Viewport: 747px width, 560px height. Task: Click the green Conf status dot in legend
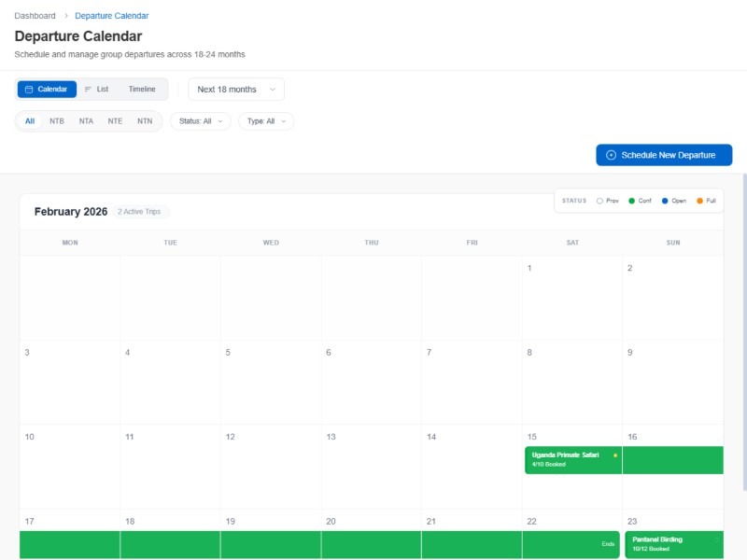[x=631, y=201]
